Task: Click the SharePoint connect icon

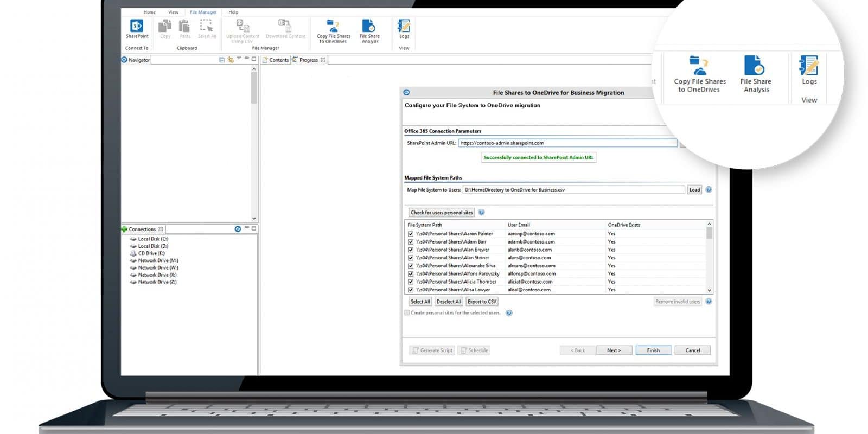Action: pyautogui.click(x=137, y=25)
